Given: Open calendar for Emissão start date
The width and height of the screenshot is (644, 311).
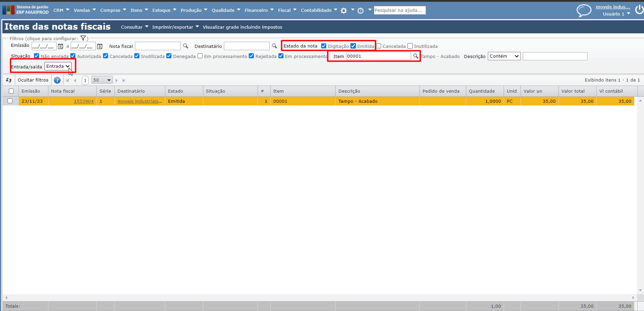Looking at the screenshot, I should 61,46.
